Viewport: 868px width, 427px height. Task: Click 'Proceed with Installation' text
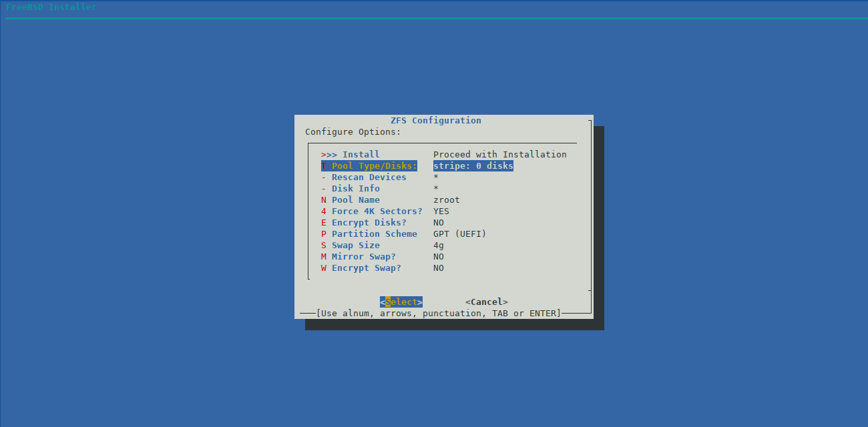[x=500, y=154]
